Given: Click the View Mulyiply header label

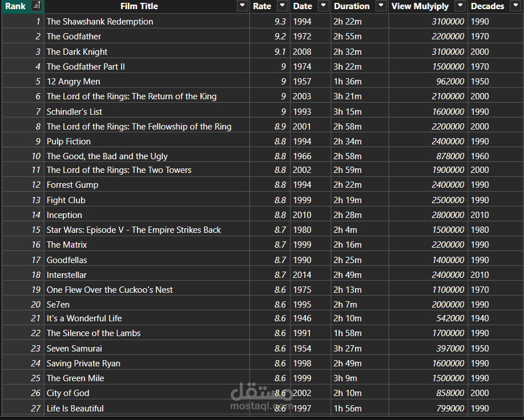Looking at the screenshot, I should [x=420, y=6].
